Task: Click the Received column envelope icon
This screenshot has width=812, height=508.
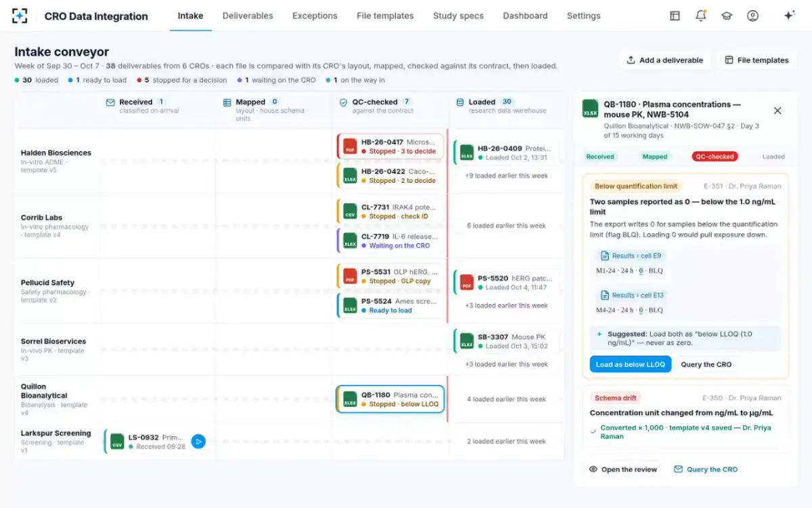Action: tap(110, 102)
